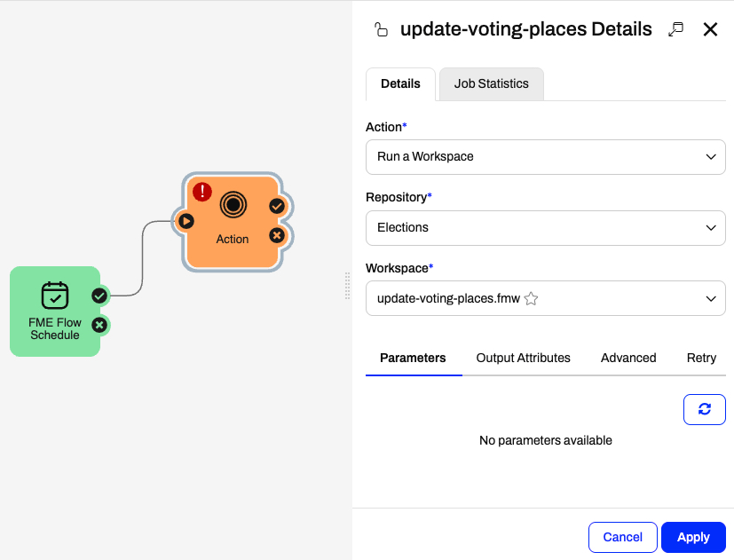Click the Action node's play input port
The height and width of the screenshot is (560, 734).
(x=185, y=221)
